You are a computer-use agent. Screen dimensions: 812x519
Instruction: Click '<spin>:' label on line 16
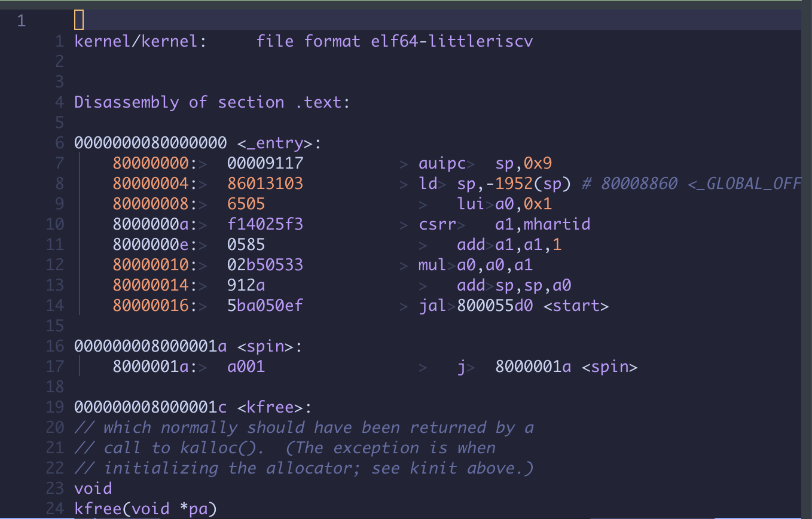(x=270, y=346)
